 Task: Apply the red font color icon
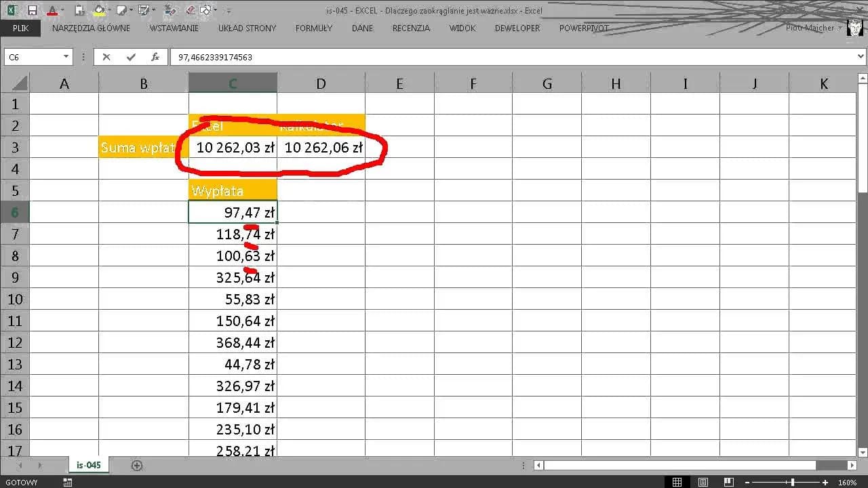pyautogui.click(x=52, y=10)
